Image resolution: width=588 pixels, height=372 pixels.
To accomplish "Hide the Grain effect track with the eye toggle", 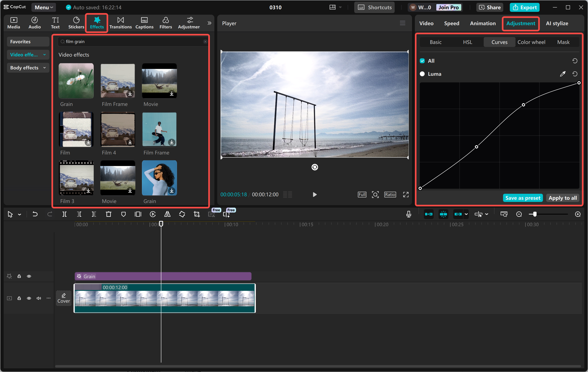I will click(x=29, y=276).
